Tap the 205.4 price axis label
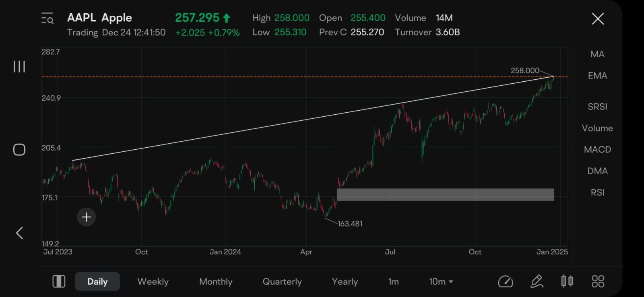This screenshot has width=644, height=297. tap(51, 148)
